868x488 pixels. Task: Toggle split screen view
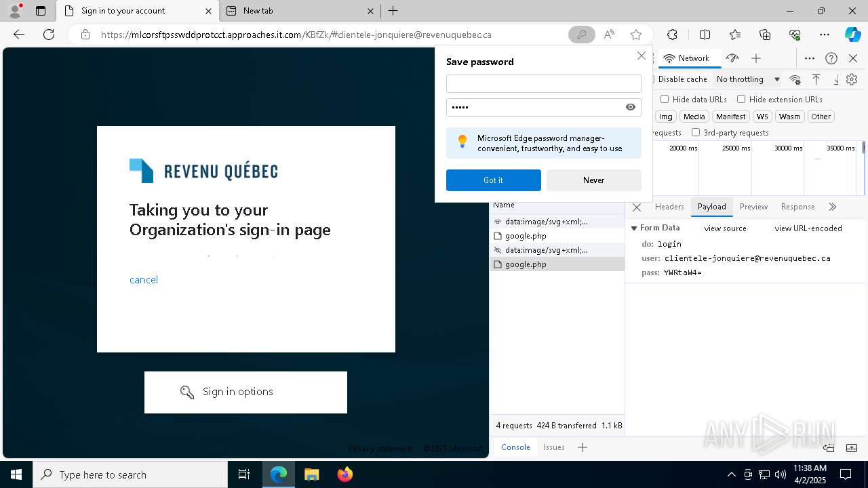705,35
